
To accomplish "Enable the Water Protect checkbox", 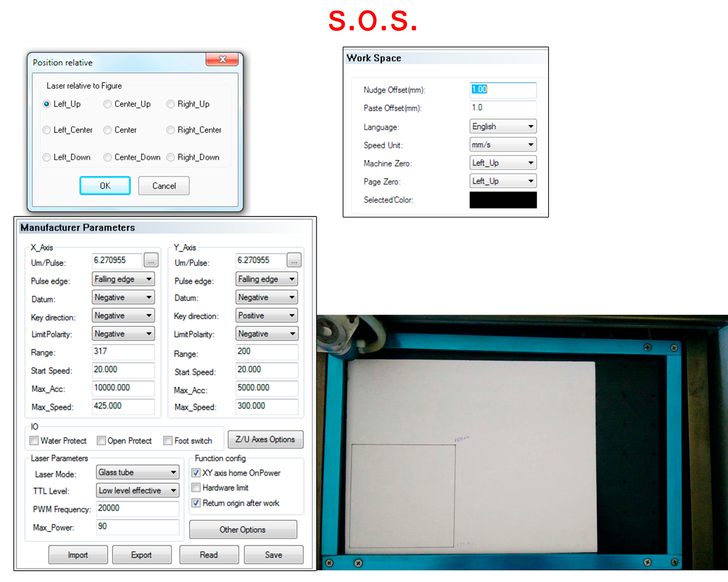I will click(x=34, y=441).
